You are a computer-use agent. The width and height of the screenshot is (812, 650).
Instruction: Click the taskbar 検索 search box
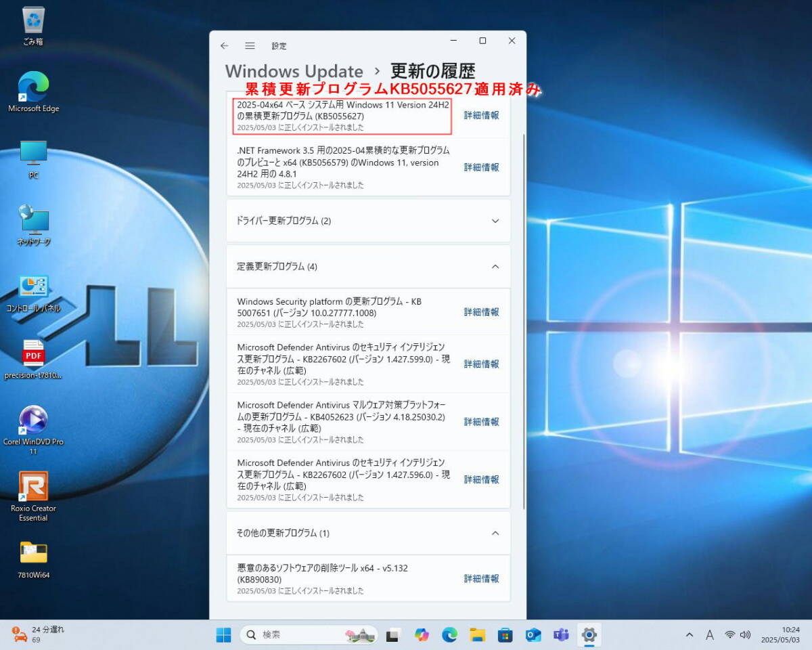point(298,635)
